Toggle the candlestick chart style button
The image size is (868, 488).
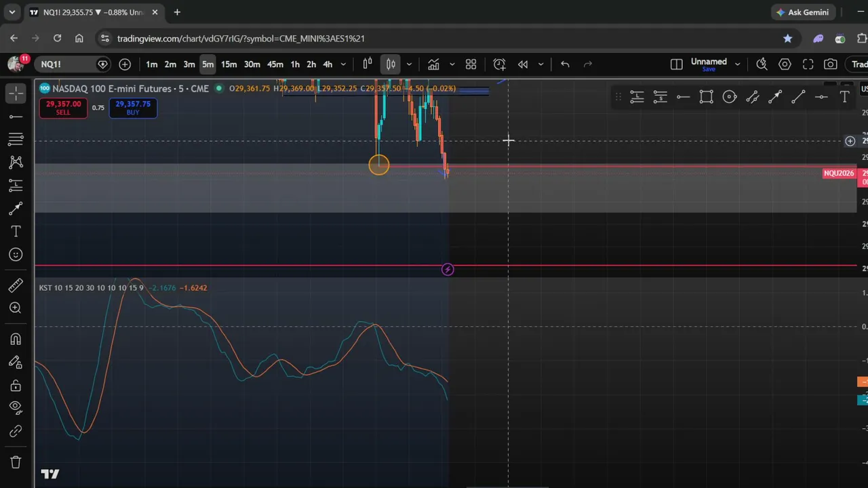point(391,64)
